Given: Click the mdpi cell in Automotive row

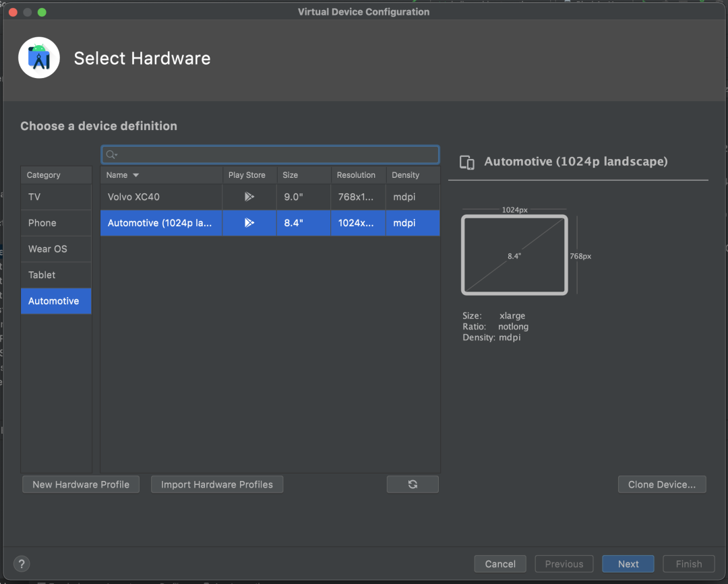Looking at the screenshot, I should 413,223.
